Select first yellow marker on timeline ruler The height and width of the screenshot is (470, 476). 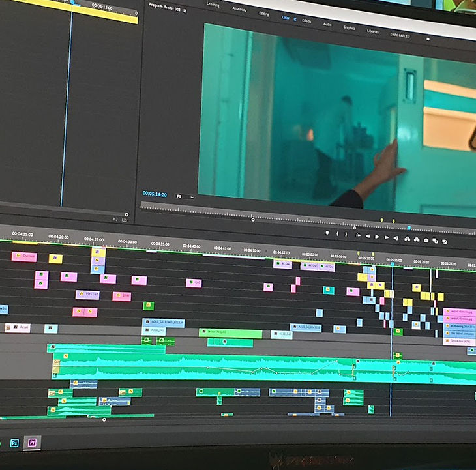[x=359, y=253]
